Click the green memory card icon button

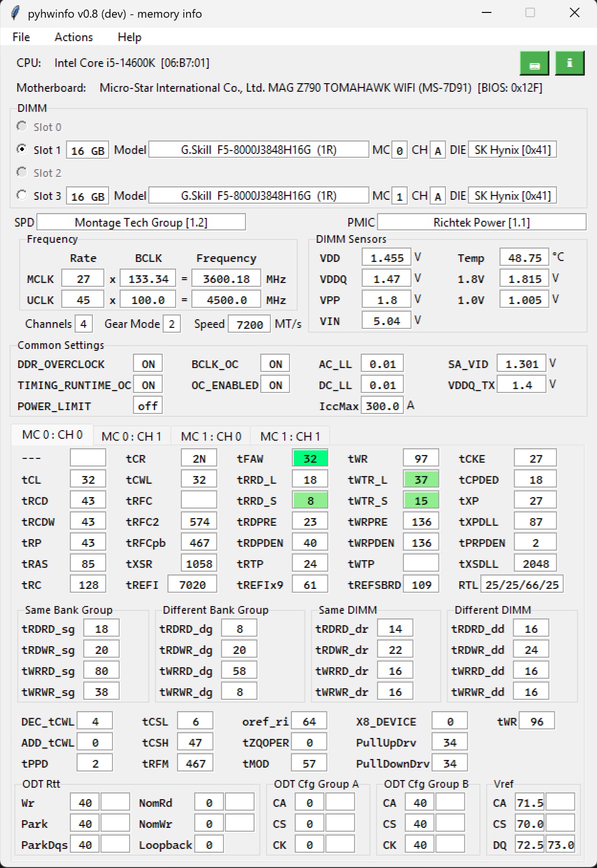point(534,63)
